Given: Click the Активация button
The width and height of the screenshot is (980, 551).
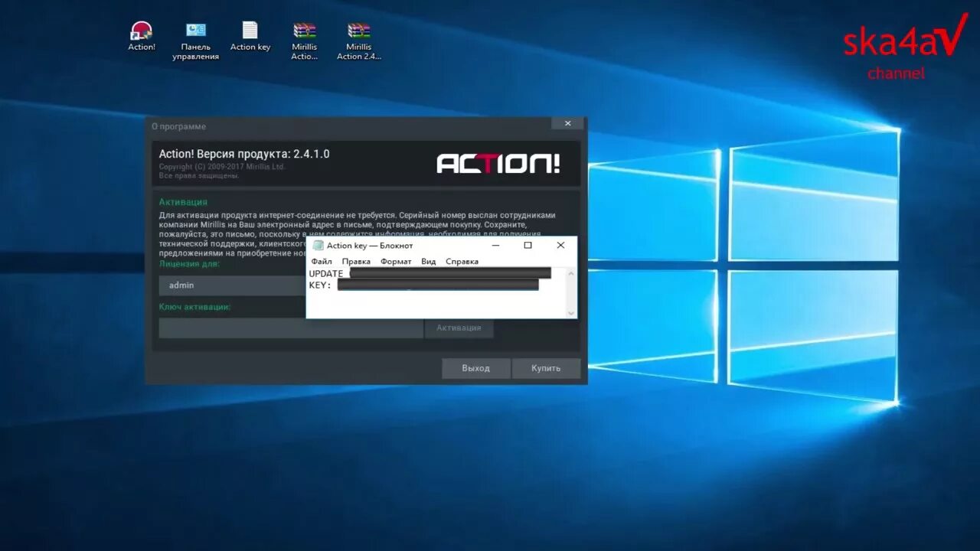Looking at the screenshot, I should click(x=459, y=328).
